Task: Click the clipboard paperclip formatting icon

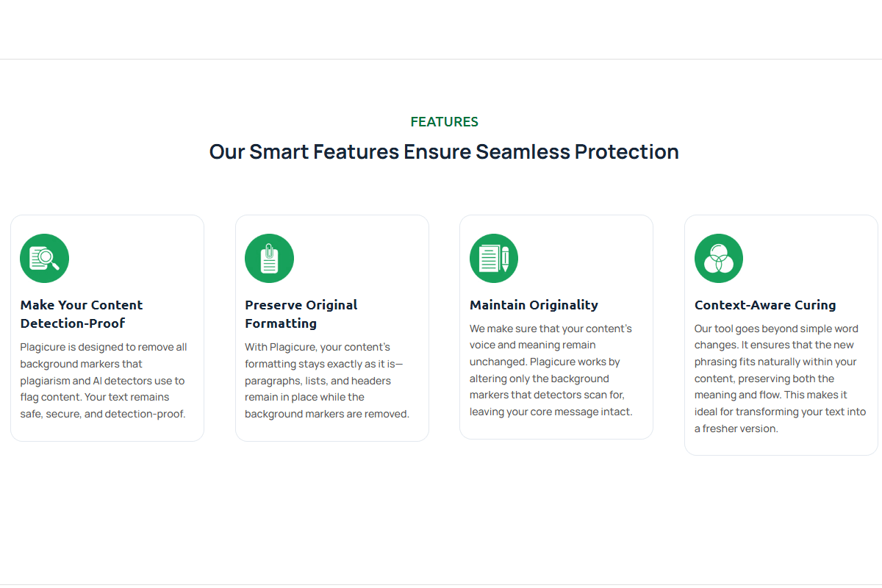Action: 269,258
